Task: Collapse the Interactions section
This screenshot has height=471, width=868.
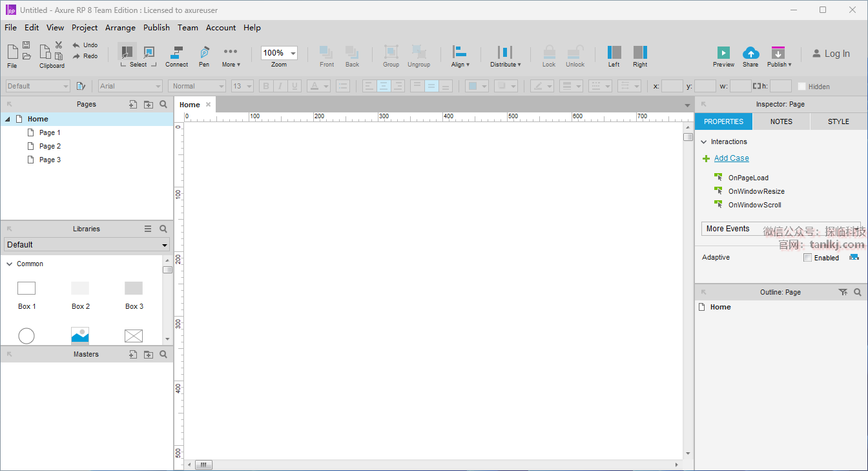Action: pyautogui.click(x=705, y=142)
